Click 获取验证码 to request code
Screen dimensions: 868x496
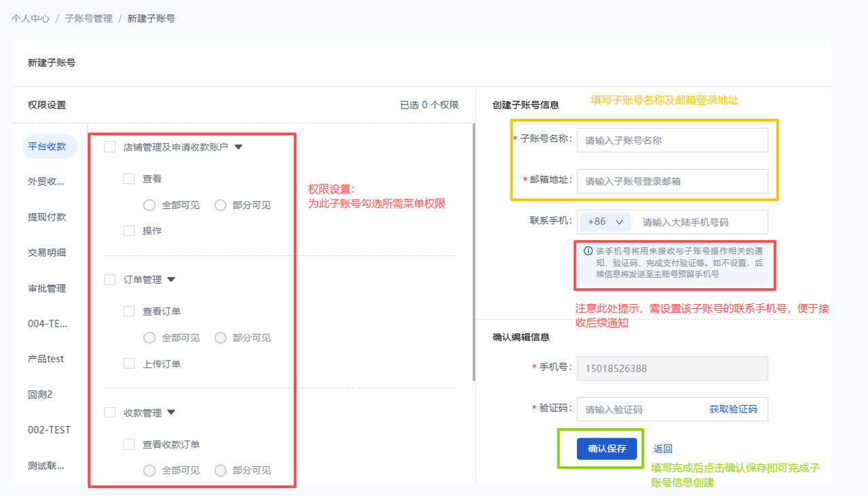(x=733, y=409)
